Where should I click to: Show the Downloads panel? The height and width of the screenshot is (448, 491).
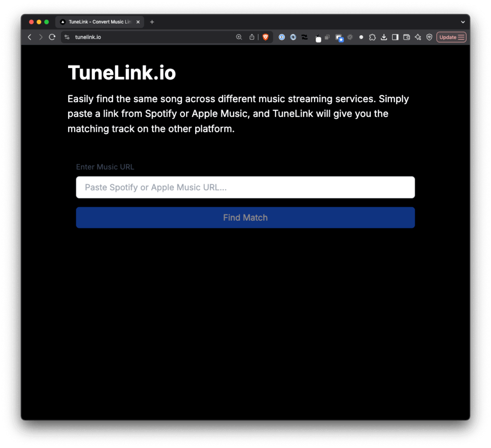click(384, 37)
